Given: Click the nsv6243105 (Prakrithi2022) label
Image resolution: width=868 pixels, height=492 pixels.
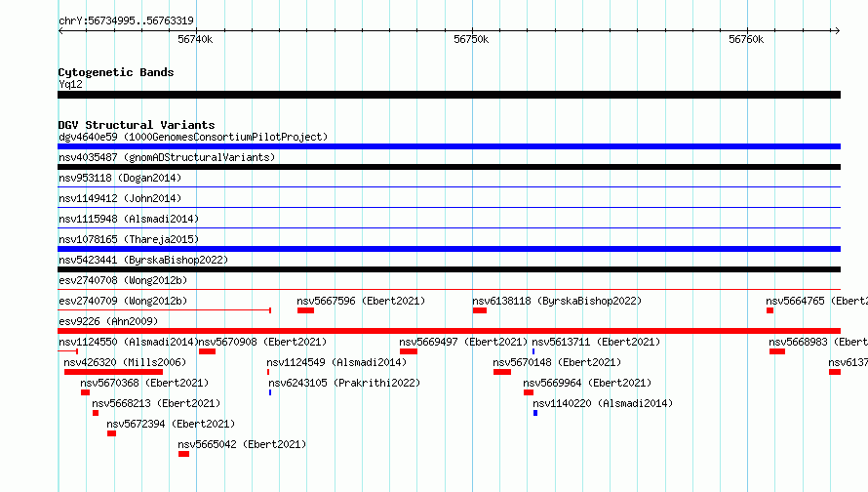Looking at the screenshot, I should coord(344,383).
